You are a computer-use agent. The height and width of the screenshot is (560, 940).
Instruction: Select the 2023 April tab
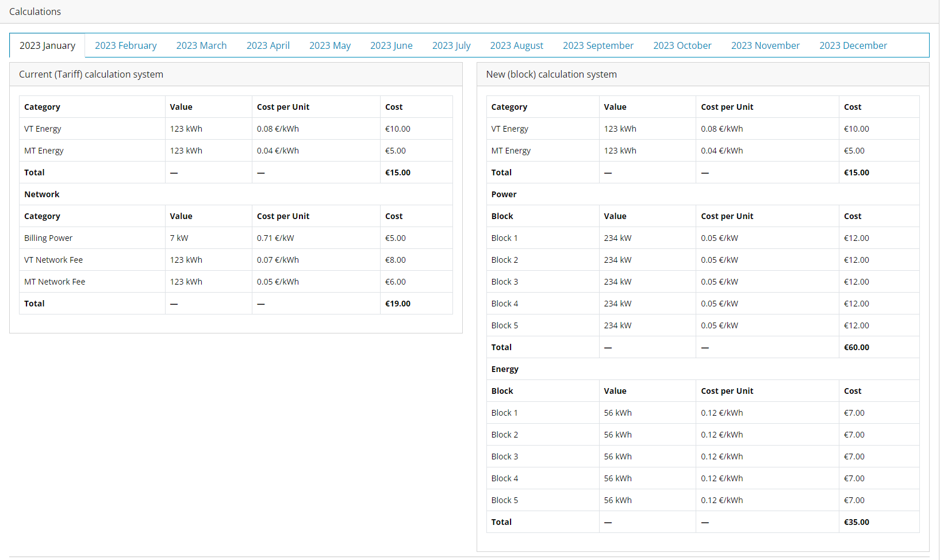pos(268,45)
